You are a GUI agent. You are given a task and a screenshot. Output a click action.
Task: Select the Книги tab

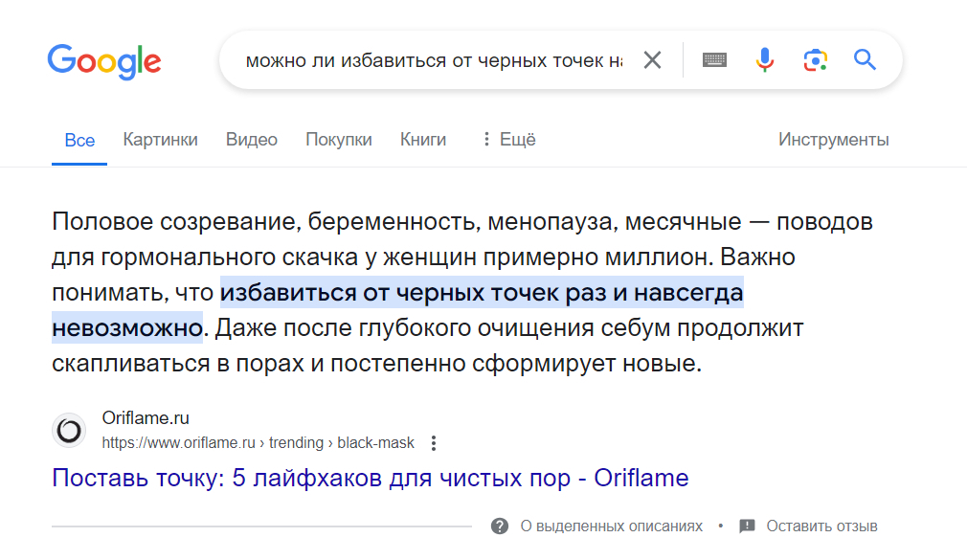tap(423, 140)
